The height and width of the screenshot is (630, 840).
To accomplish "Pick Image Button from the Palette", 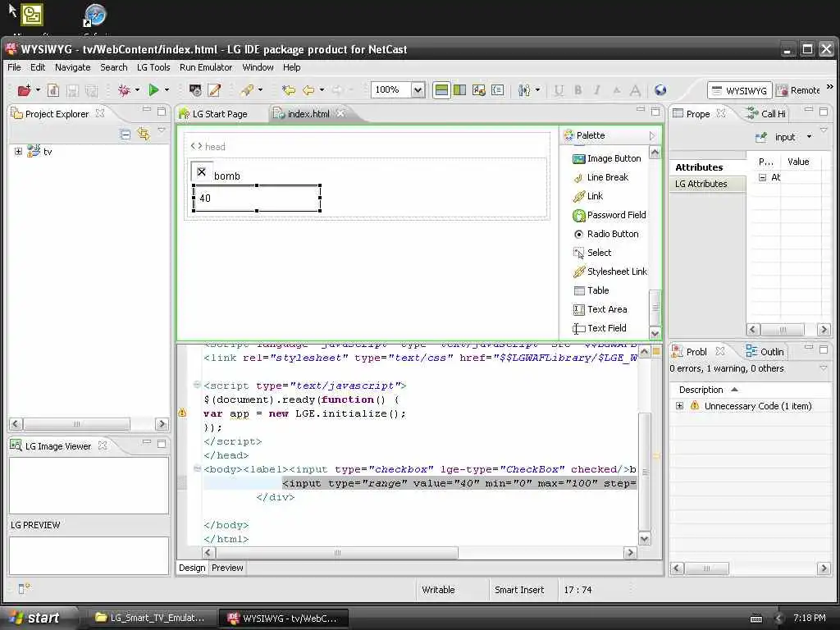I will click(606, 158).
